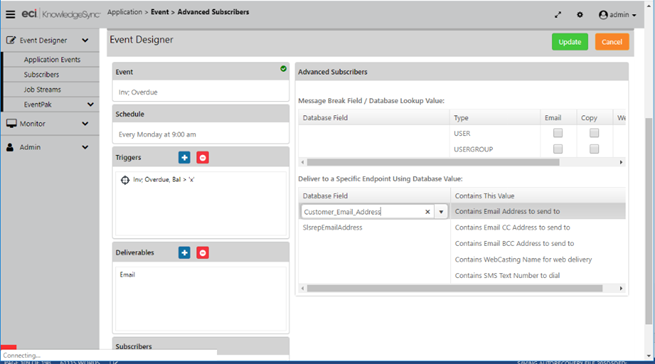The image size is (655, 364).
Task: Click the Advanced Subscribers breadcrumb
Action: (x=213, y=12)
